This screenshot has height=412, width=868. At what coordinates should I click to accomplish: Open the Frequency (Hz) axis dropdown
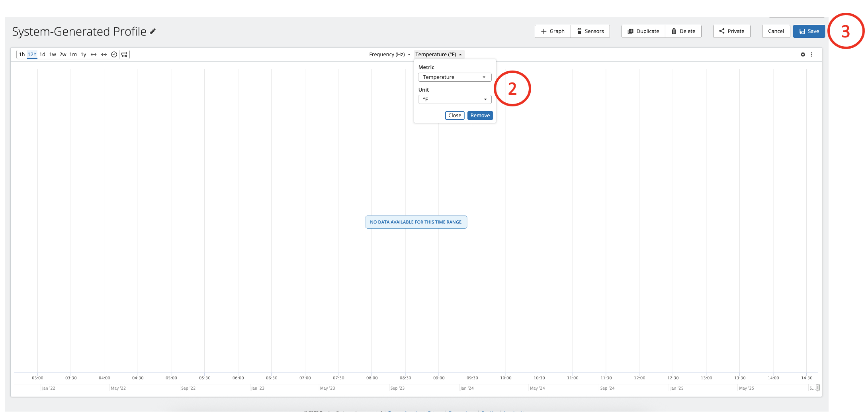[390, 55]
